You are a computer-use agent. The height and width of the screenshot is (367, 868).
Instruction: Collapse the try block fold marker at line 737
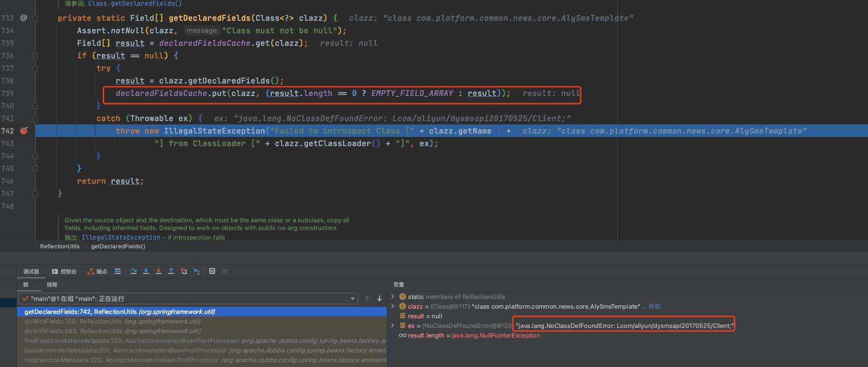[x=35, y=68]
